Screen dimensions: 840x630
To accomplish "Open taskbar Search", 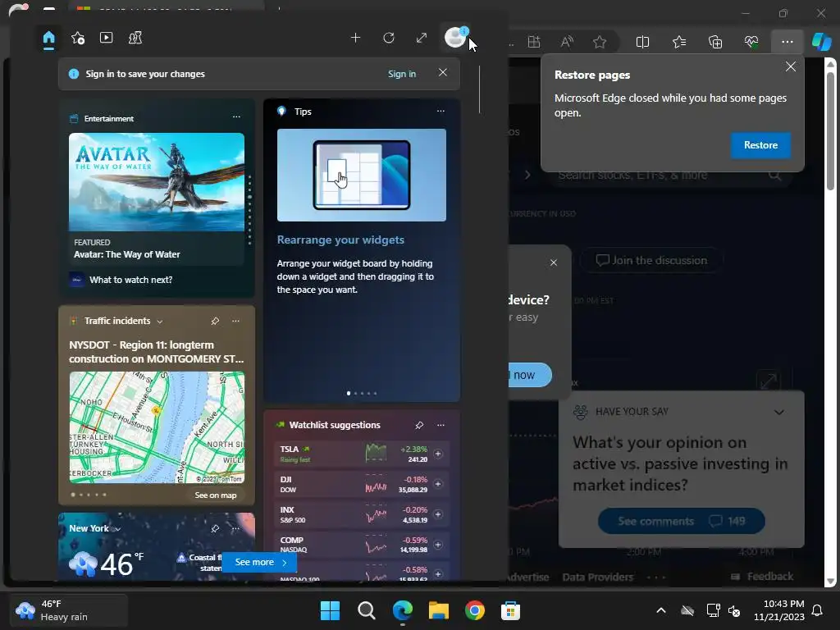I will click(367, 610).
